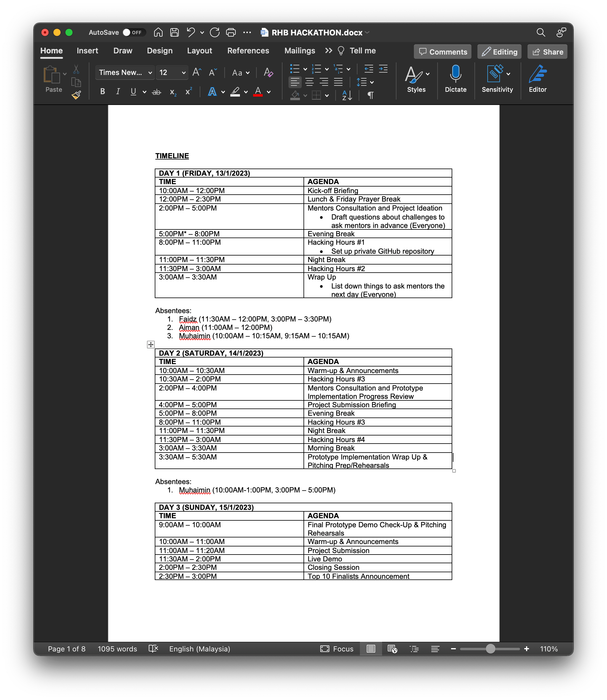The width and height of the screenshot is (607, 700).
Task: Show paragraph marks with pilcrow icon
Action: 371,95
